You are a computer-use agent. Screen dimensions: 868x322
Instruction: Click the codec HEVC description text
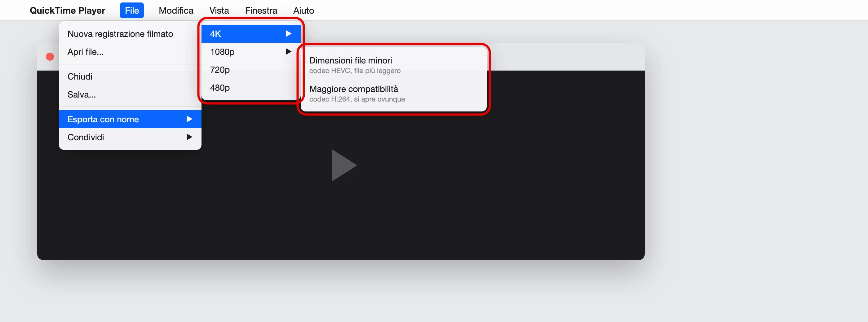tap(355, 71)
